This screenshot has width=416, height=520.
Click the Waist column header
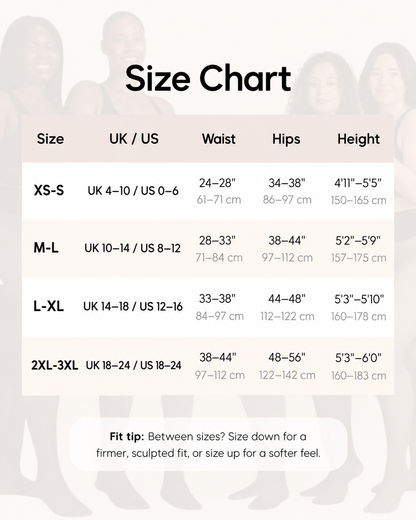[219, 139]
